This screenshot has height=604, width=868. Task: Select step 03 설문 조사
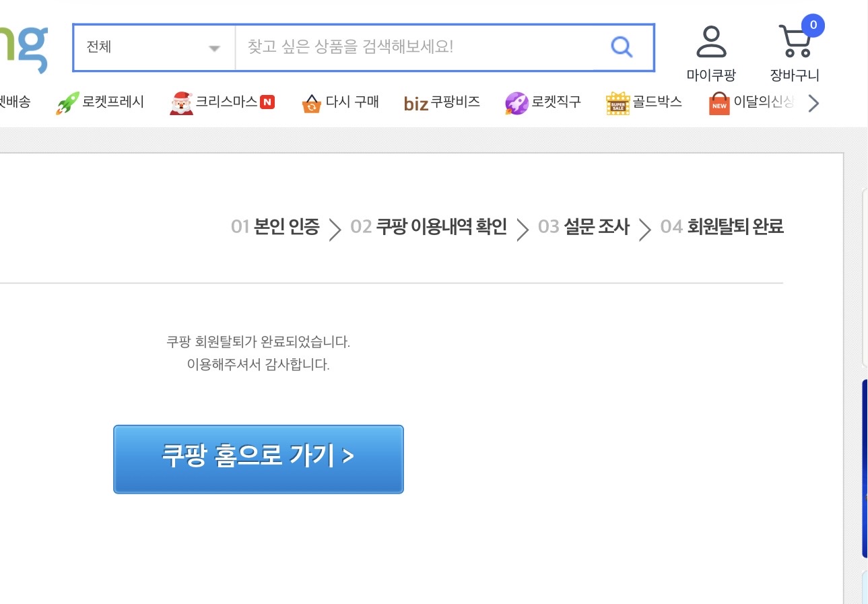pos(583,227)
